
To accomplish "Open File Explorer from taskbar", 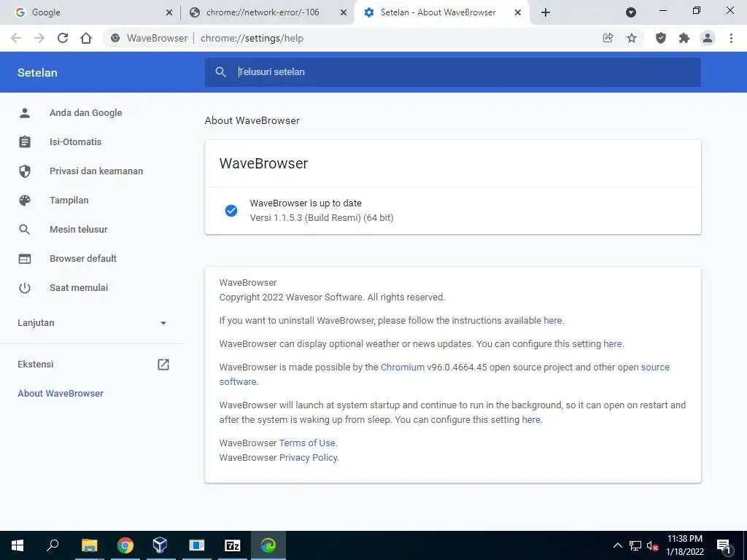I will click(89, 545).
